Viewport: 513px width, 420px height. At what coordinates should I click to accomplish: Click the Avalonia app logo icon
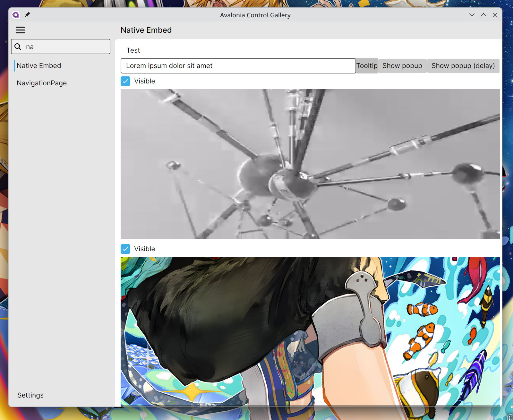point(16,15)
